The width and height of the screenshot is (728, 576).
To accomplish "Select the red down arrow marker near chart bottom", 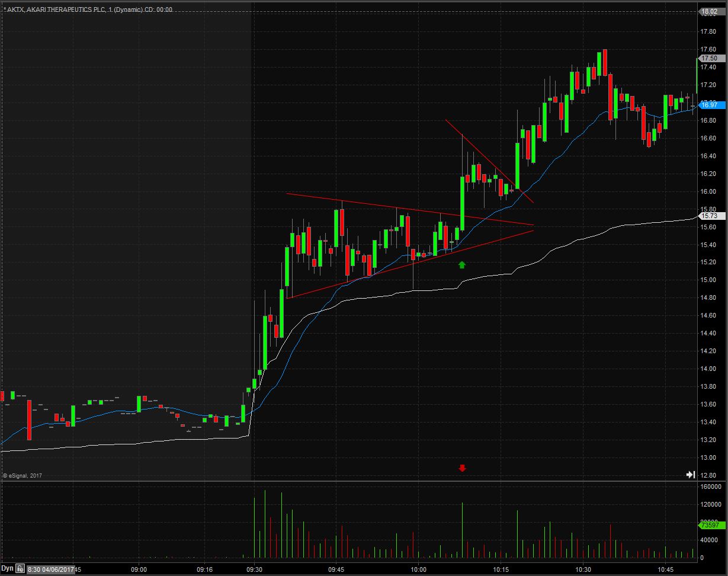I will click(463, 468).
